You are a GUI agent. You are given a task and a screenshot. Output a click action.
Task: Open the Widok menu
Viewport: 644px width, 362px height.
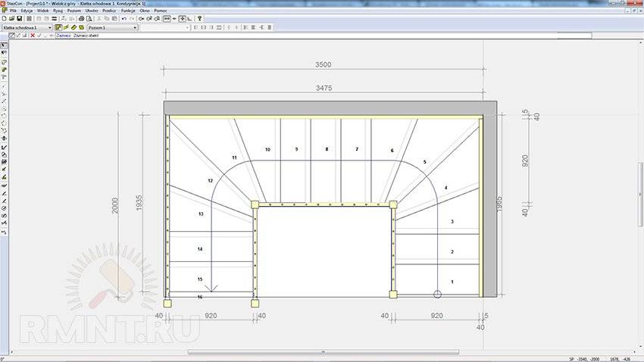[x=42, y=11]
